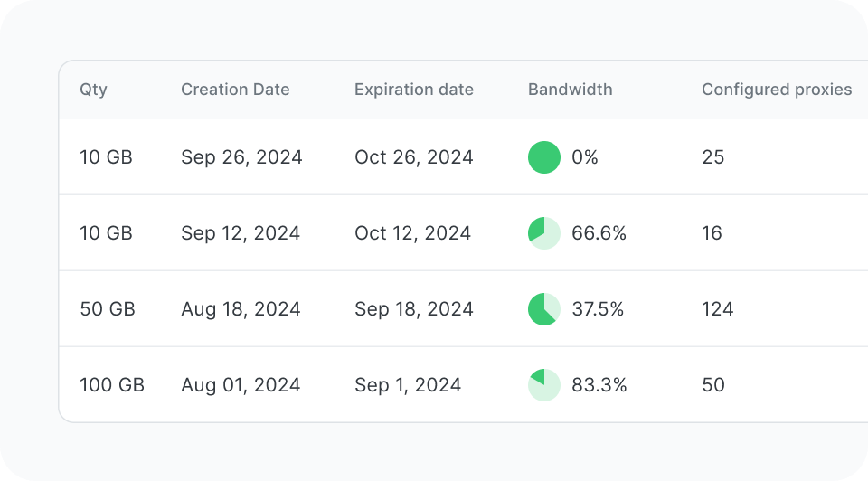Click the 83.3% bandwidth pie chart icon
The height and width of the screenshot is (481, 868).
pyautogui.click(x=544, y=385)
